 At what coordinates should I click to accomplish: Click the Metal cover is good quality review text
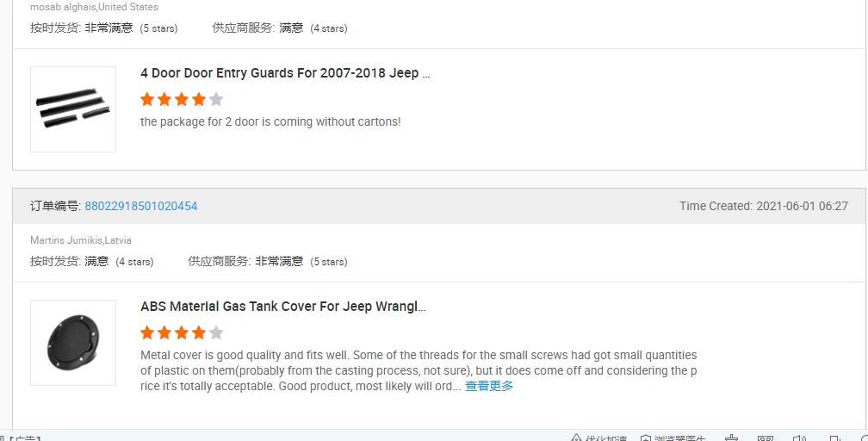tap(418, 370)
